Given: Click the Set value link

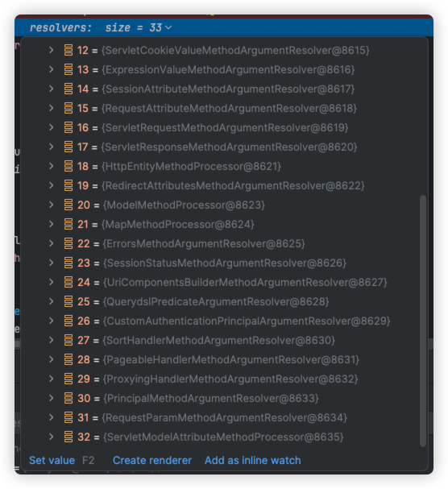Looking at the screenshot, I should (52, 460).
